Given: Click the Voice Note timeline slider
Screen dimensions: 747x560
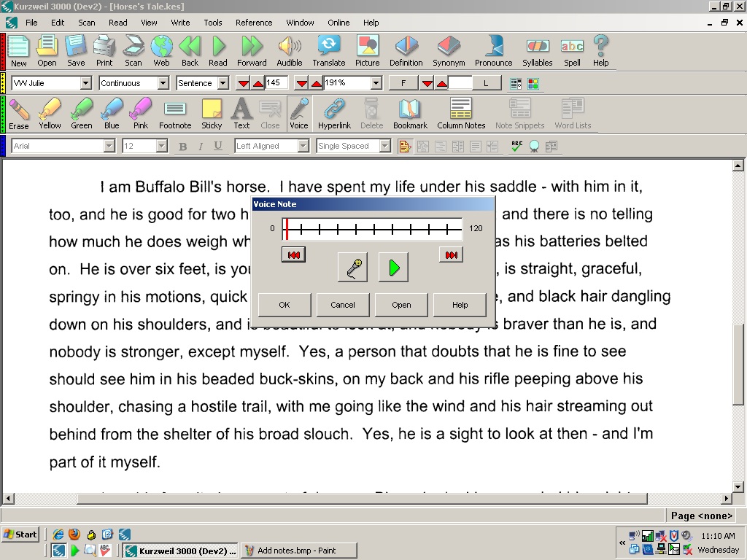Looking at the screenshot, I should coord(372,229).
